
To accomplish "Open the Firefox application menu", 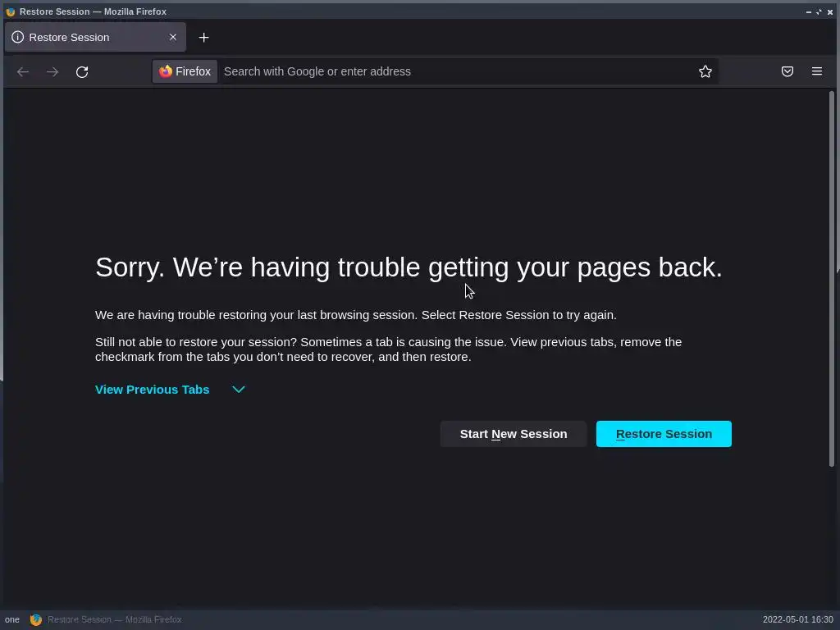I will [816, 71].
